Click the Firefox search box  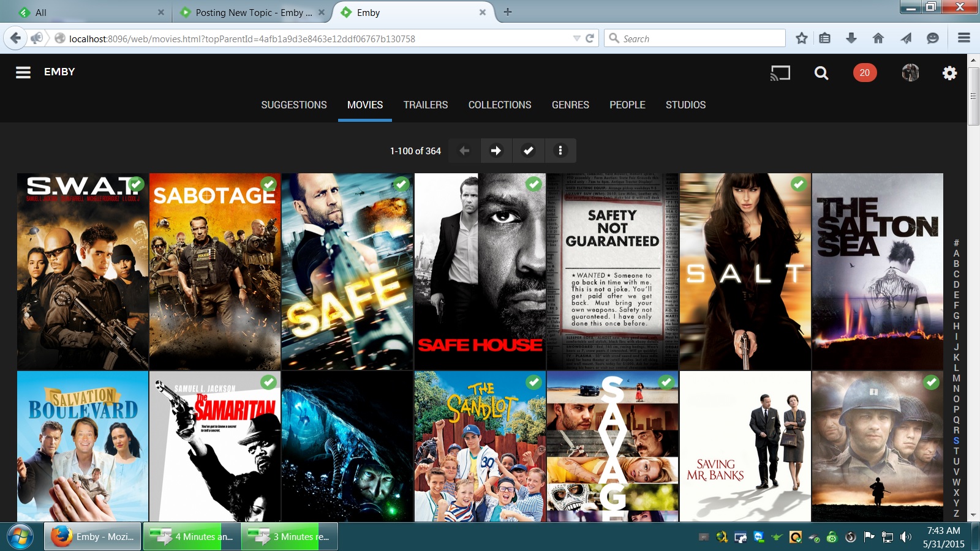pos(695,39)
